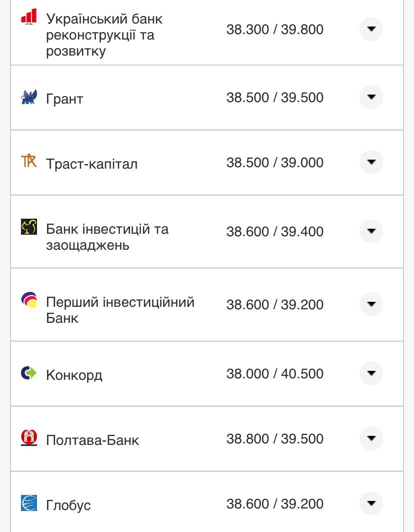Expand details for Грант bank
Screen dimensions: 414x532
click(371, 98)
